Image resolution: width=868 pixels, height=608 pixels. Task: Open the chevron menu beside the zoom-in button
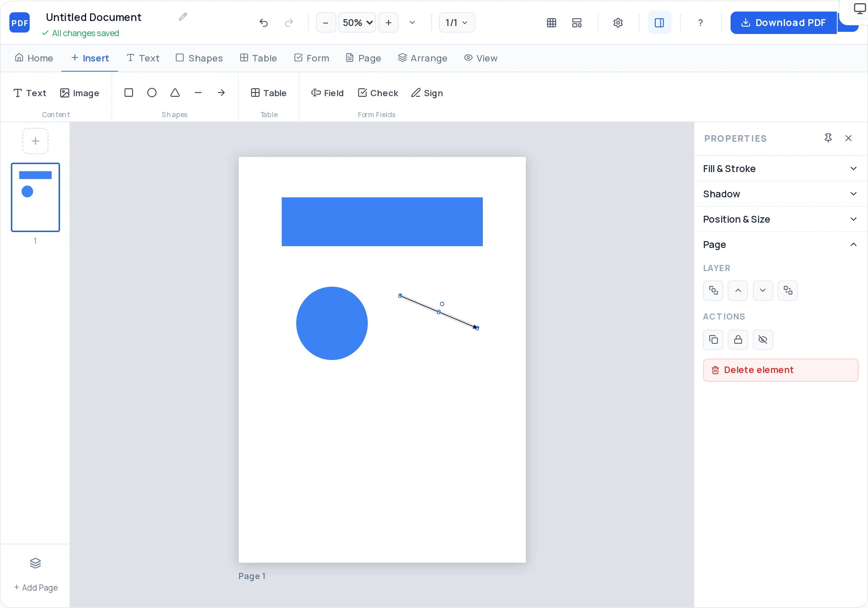412,23
